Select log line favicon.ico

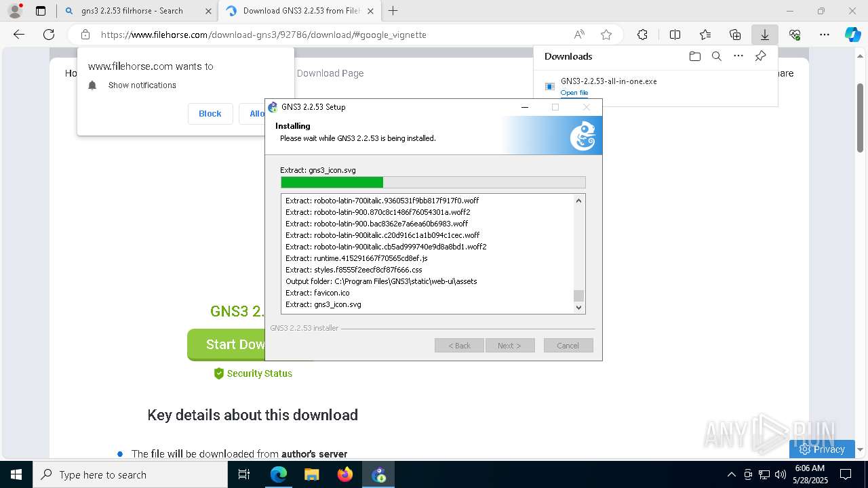coord(317,293)
